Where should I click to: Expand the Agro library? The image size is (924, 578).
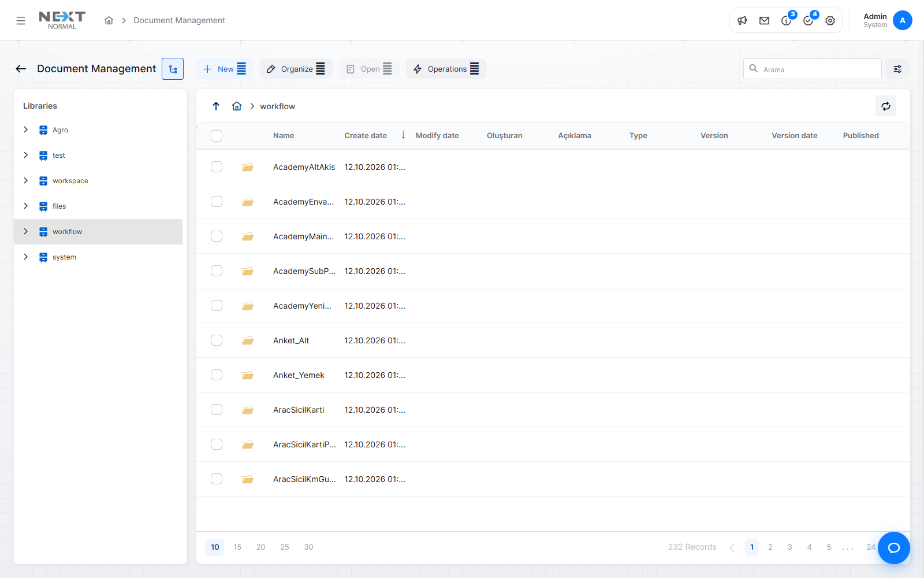[25, 129]
